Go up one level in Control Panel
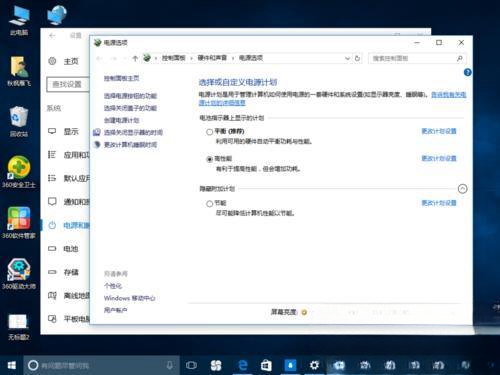This screenshot has width=500, height=375. 135,58
